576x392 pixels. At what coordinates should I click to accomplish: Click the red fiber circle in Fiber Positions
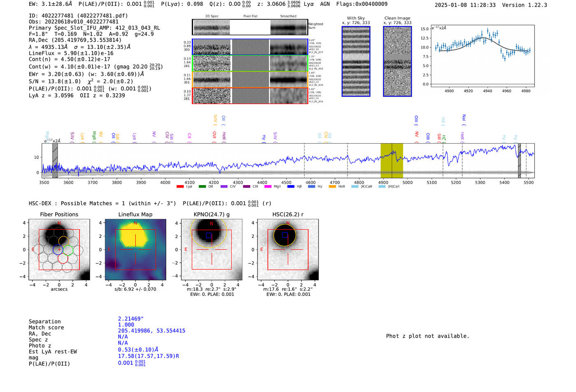click(63, 258)
